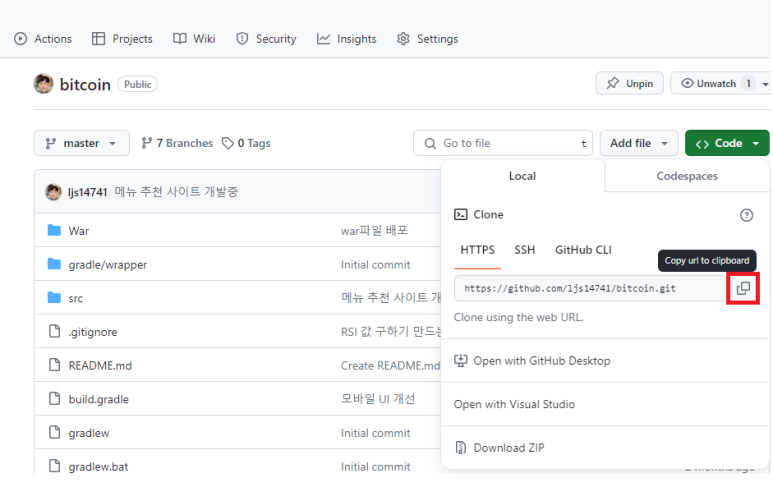Open the ljs14741 commit author link
The height and width of the screenshot is (487, 773).
88,192
